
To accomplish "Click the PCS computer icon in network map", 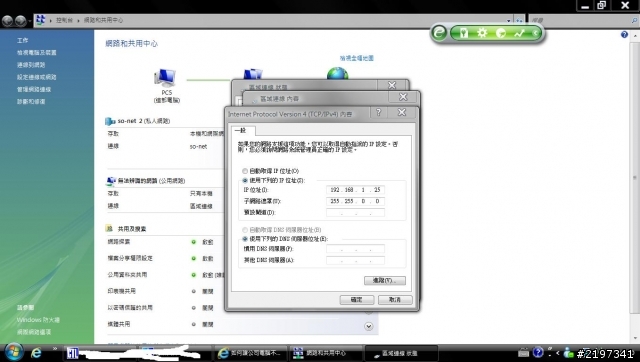I will [x=165, y=78].
